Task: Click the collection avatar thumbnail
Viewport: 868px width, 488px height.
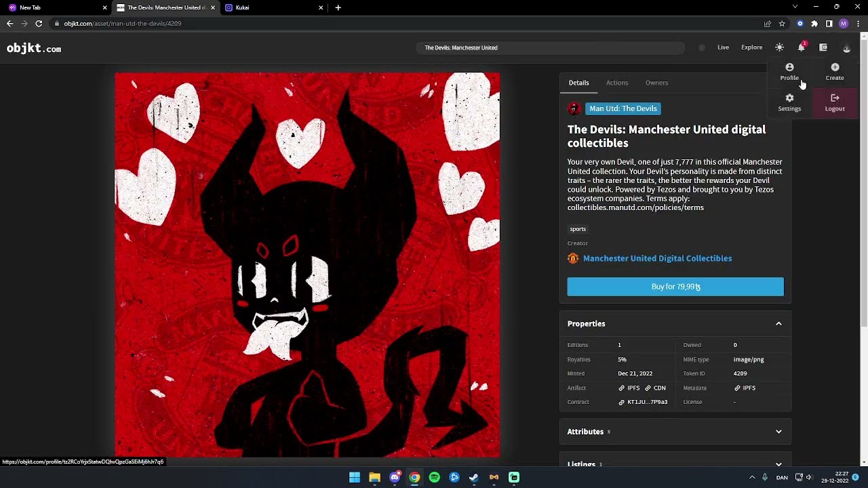Action: (x=574, y=108)
